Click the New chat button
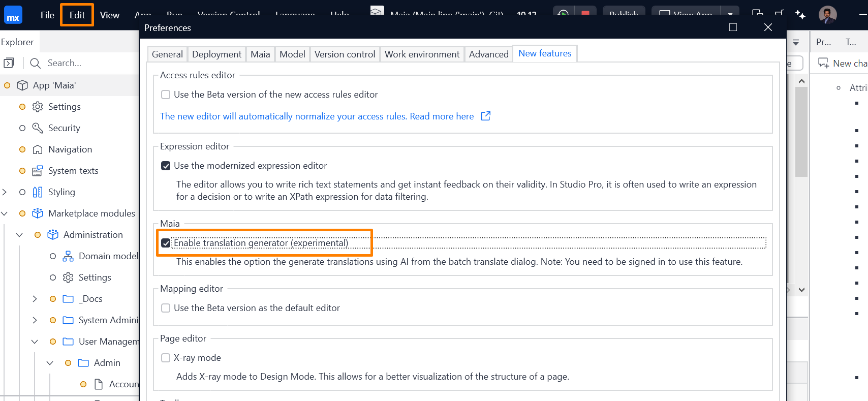This screenshot has height=401, width=868. point(842,63)
